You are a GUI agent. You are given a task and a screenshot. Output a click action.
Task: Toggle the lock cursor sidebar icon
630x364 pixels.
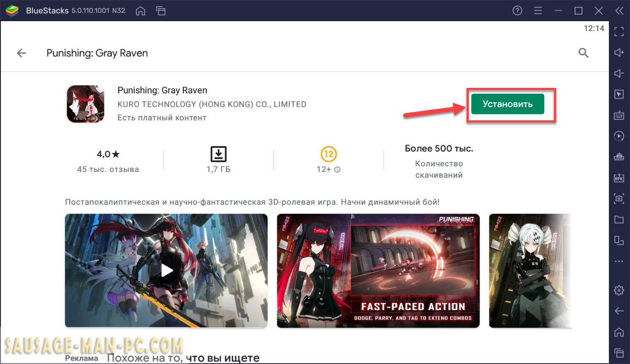pos(619,94)
